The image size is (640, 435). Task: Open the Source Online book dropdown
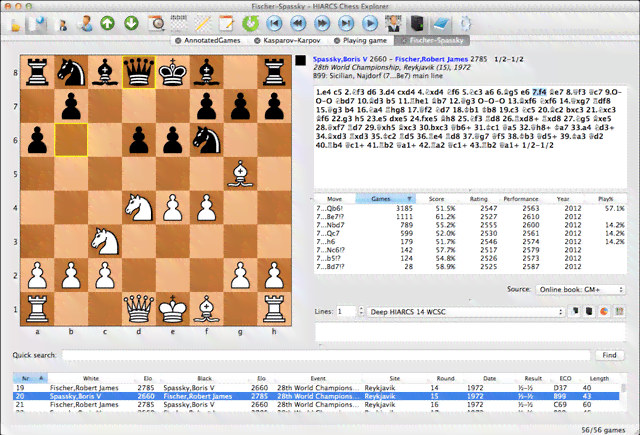(x=580, y=289)
